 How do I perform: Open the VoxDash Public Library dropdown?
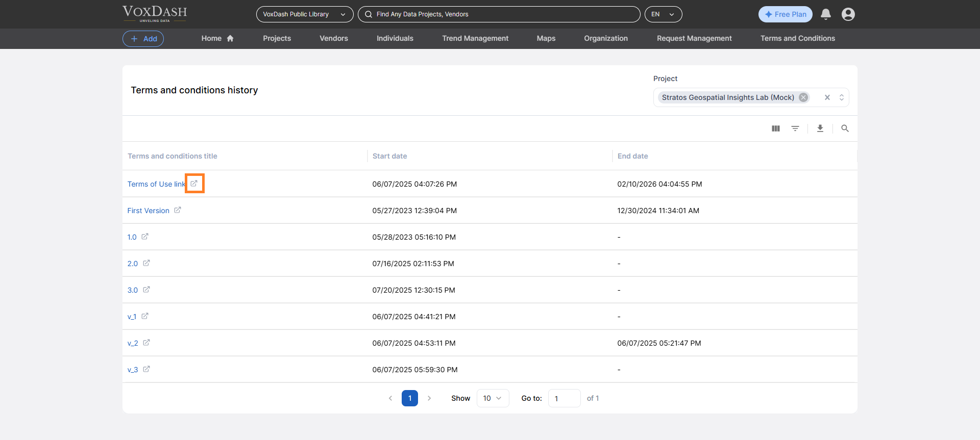click(305, 14)
